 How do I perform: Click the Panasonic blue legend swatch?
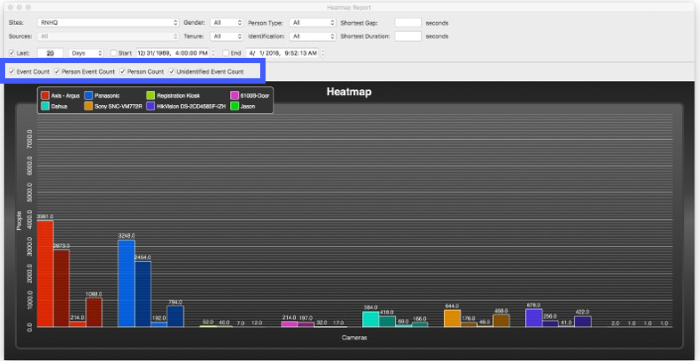coord(88,95)
